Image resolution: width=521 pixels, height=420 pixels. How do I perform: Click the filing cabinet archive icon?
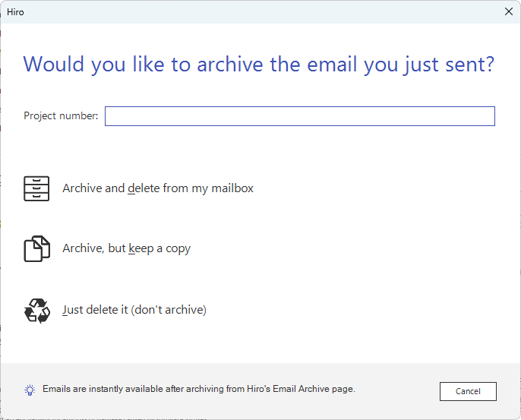(x=36, y=188)
